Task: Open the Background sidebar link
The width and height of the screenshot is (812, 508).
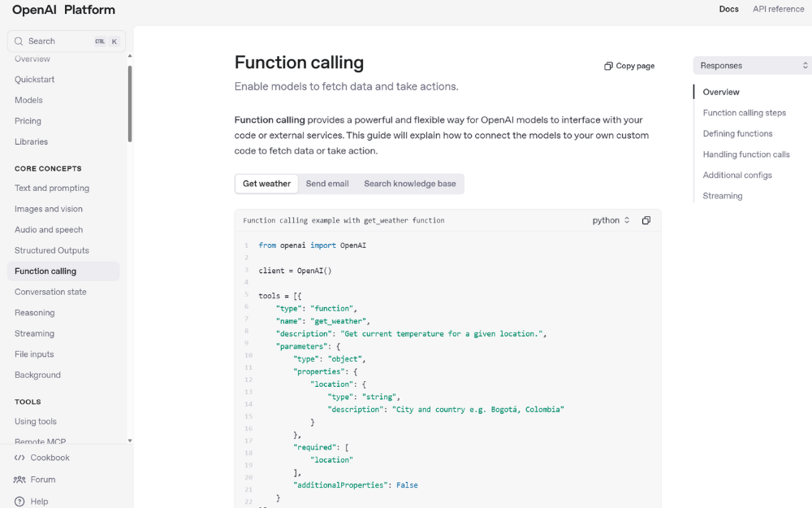Action: [37, 375]
